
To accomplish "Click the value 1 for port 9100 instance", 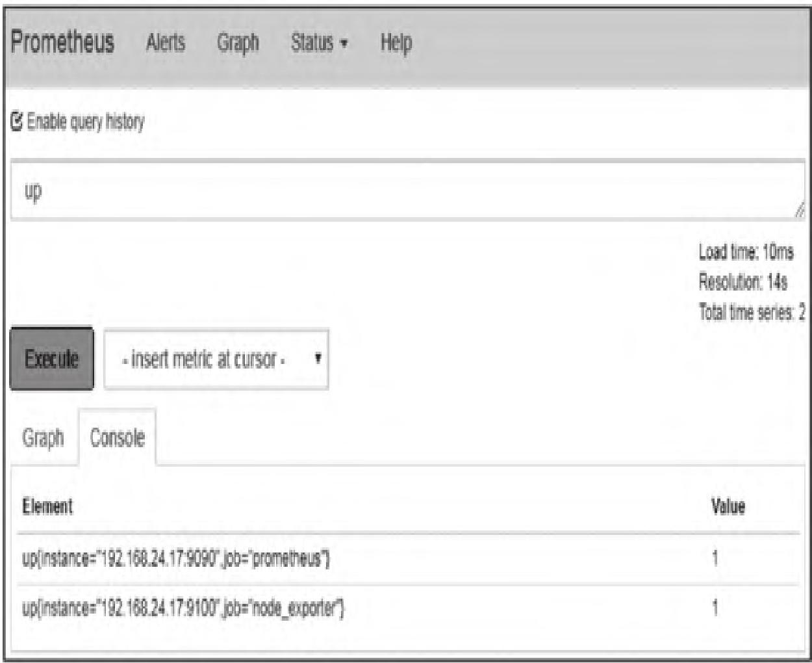I will click(715, 609).
